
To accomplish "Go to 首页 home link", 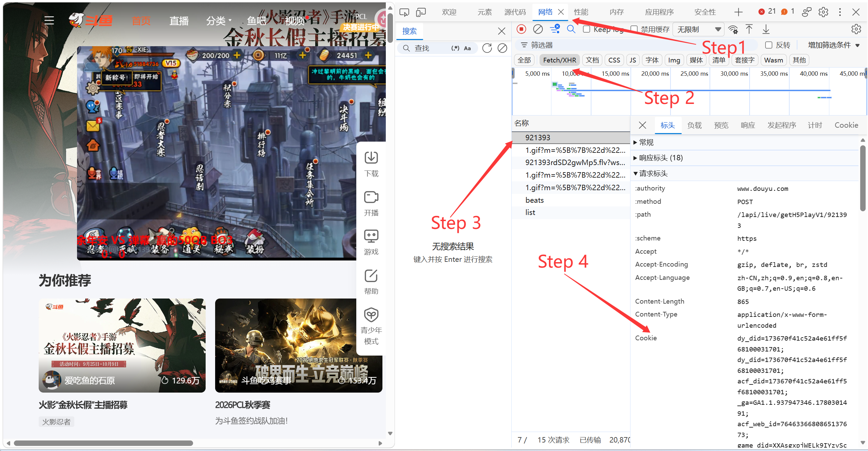I will click(141, 21).
